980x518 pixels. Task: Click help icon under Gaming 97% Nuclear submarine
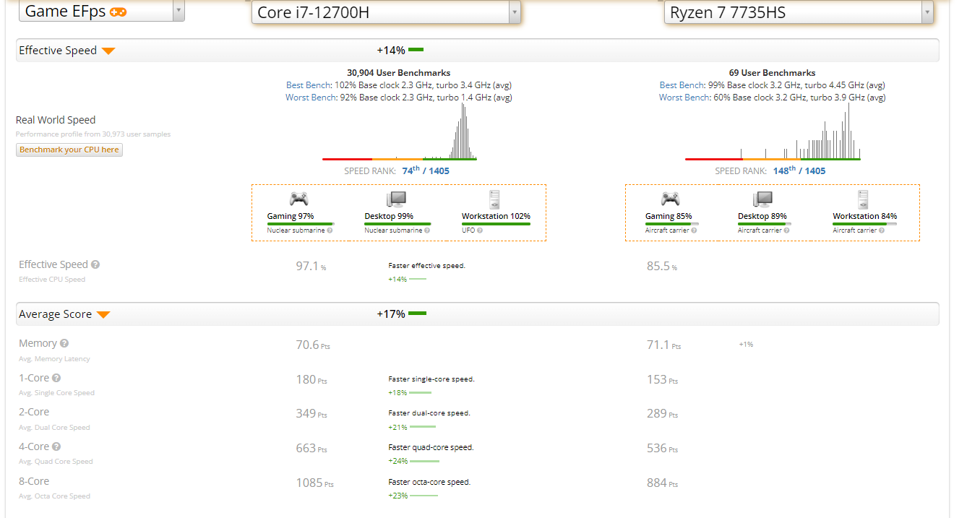[330, 230]
